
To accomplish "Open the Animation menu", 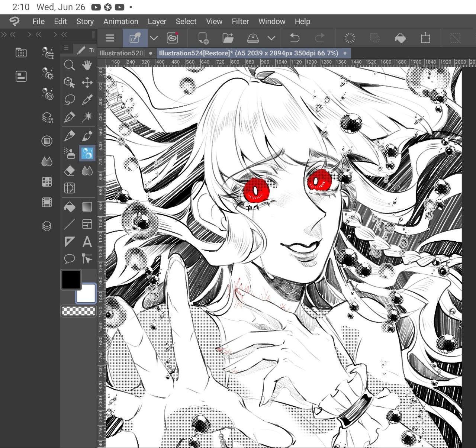I will click(121, 22).
